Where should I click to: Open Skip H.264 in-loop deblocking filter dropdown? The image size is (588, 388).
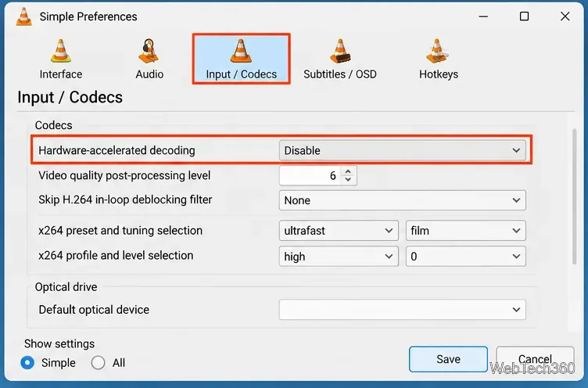403,200
